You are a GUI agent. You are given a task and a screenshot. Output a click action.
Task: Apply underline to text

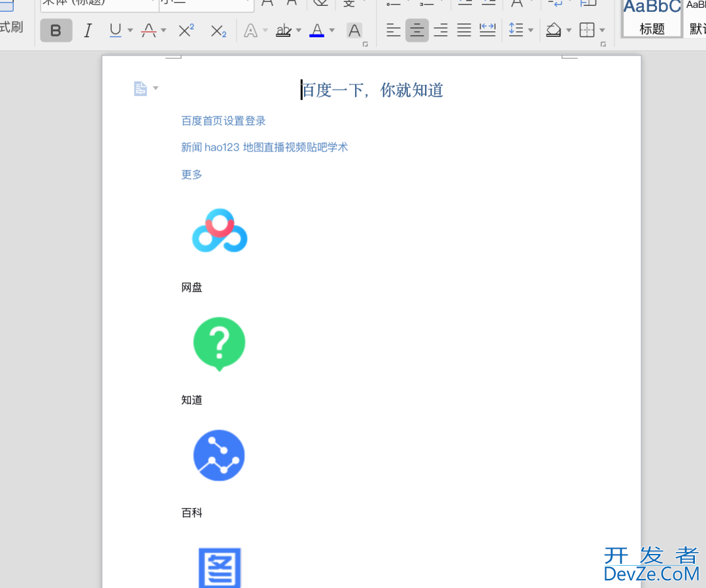click(x=115, y=30)
